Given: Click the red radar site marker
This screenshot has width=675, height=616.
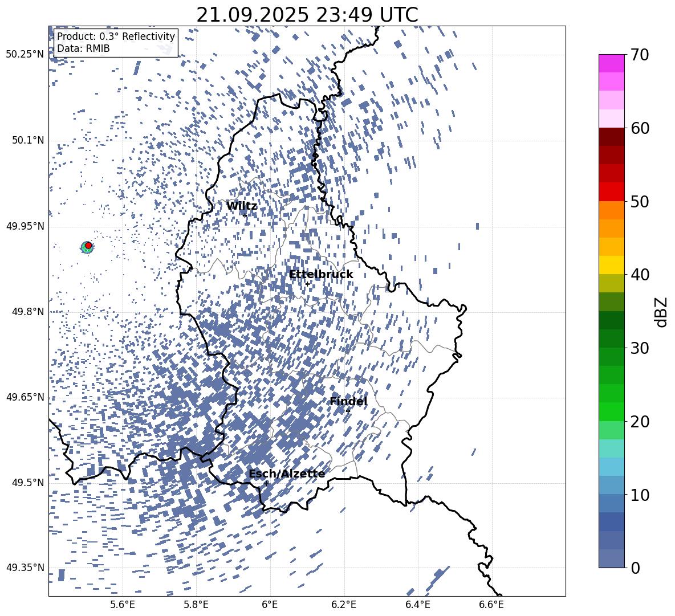Looking at the screenshot, I should [88, 245].
